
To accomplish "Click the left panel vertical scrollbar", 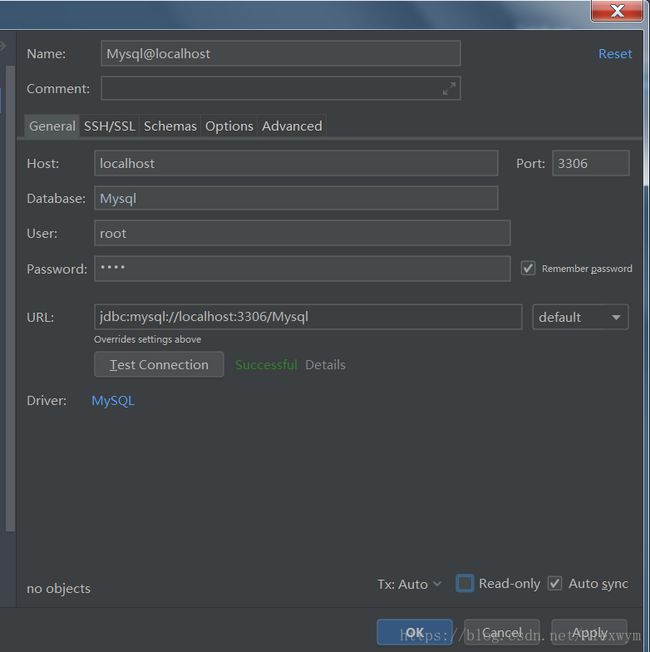I will click(10, 298).
